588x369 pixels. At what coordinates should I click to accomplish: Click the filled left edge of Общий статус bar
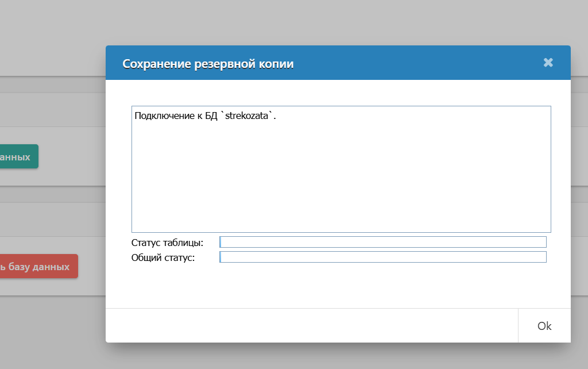[221, 257]
